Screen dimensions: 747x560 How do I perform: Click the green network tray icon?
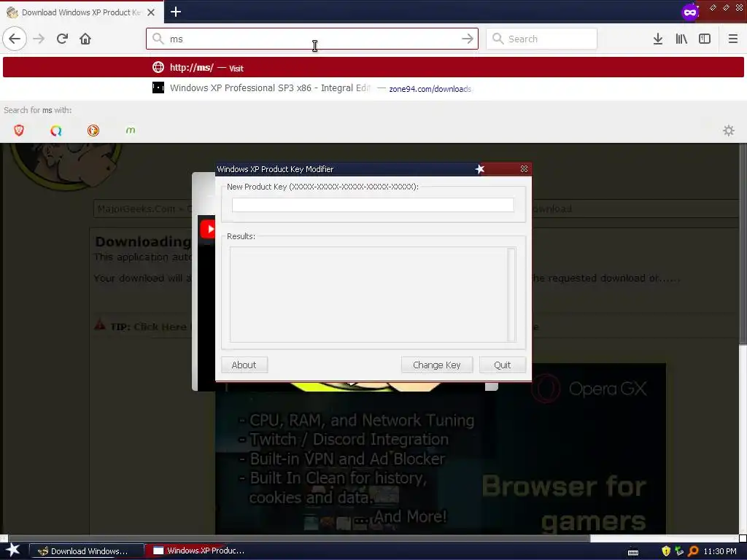(x=679, y=551)
